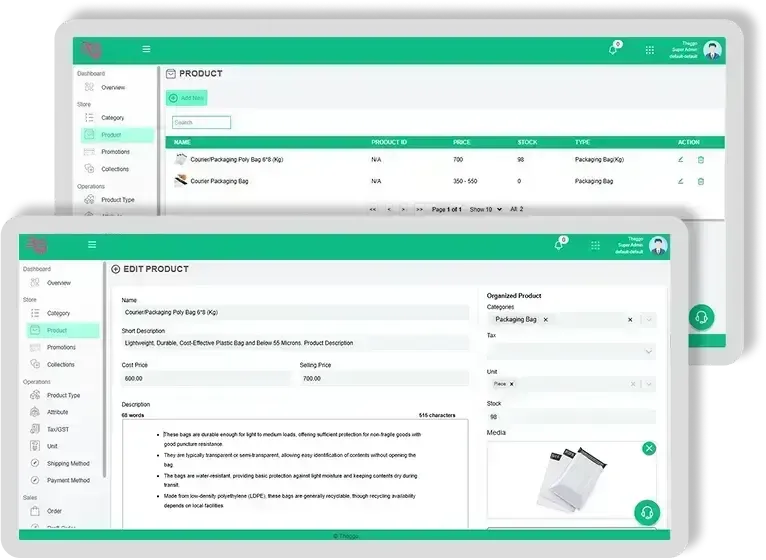
Task: Click the back arrow beside Edit Product heading
Action: click(116, 269)
